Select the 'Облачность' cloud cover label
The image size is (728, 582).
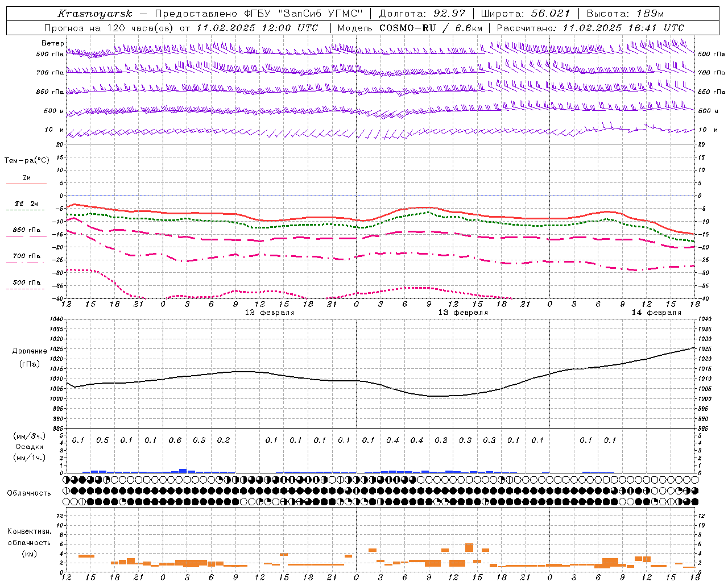pos(30,493)
